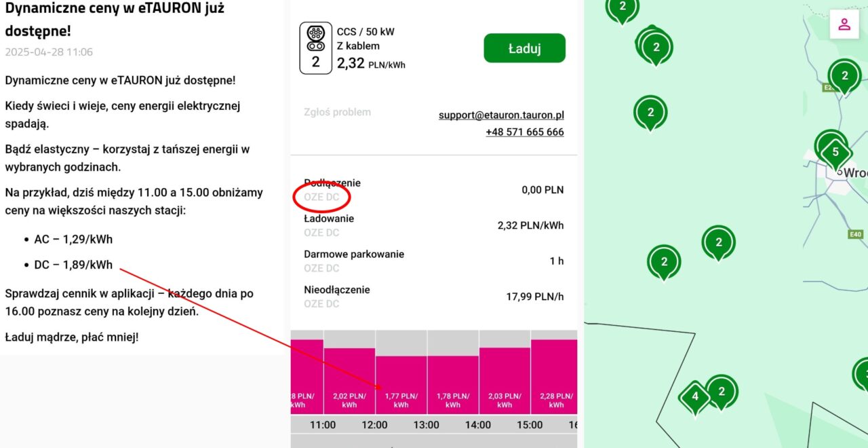Select the 2,02 PLN/kWh price bar
868x448 pixels.
pos(349,381)
